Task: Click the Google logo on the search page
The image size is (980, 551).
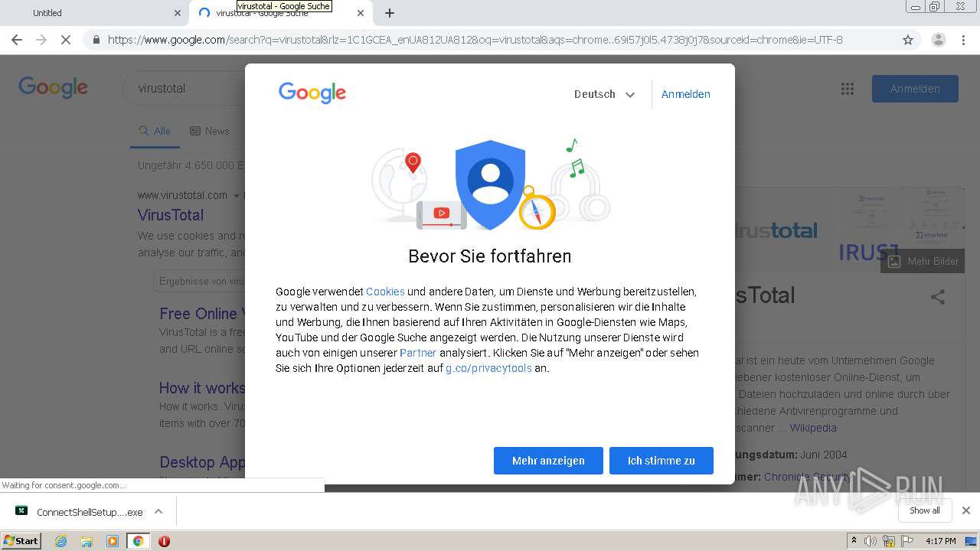Action: [x=53, y=87]
